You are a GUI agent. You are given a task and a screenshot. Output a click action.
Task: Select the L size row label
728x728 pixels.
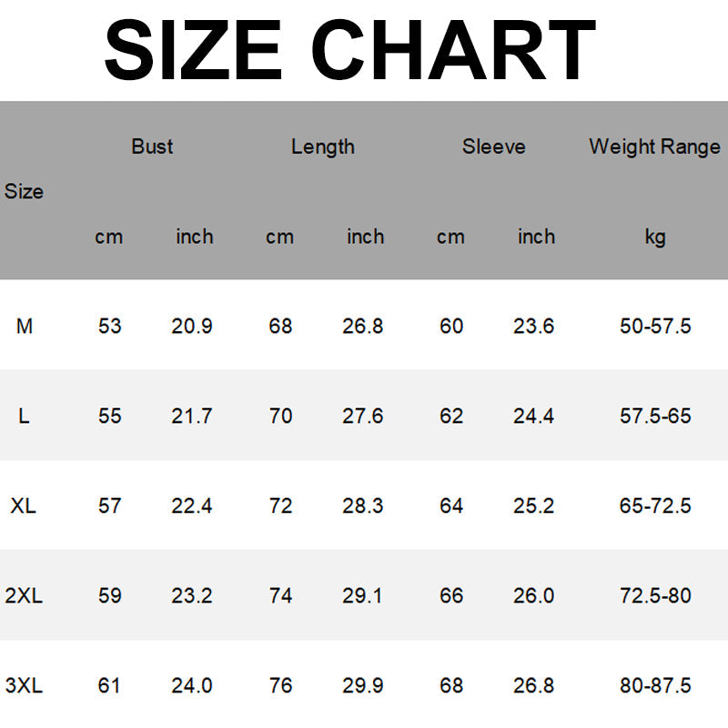pos(24,416)
